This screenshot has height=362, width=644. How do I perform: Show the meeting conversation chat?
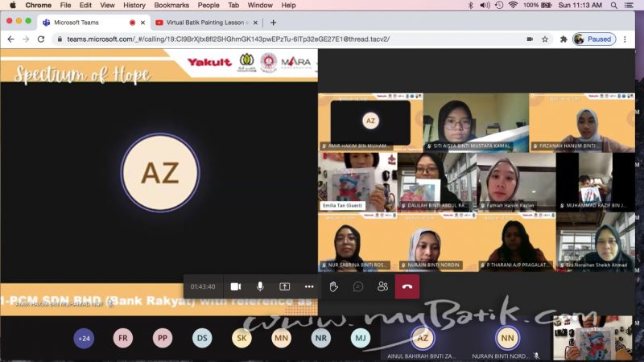pos(358,286)
